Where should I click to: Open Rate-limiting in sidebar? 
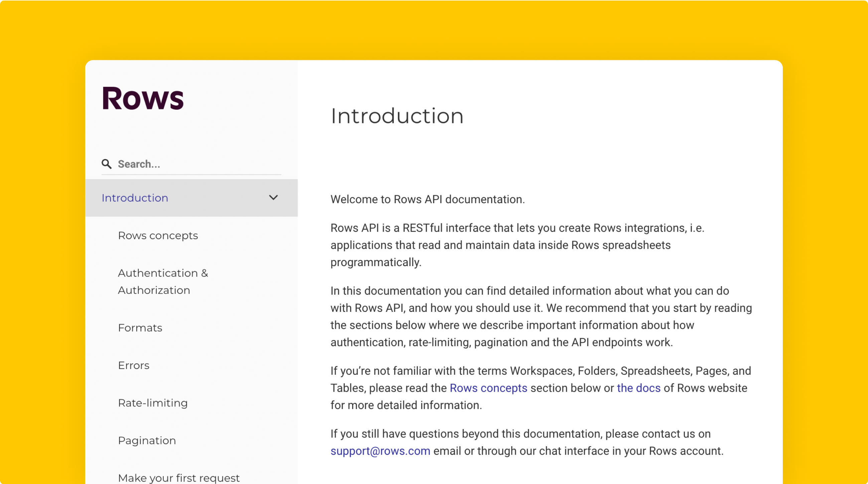pos(153,403)
